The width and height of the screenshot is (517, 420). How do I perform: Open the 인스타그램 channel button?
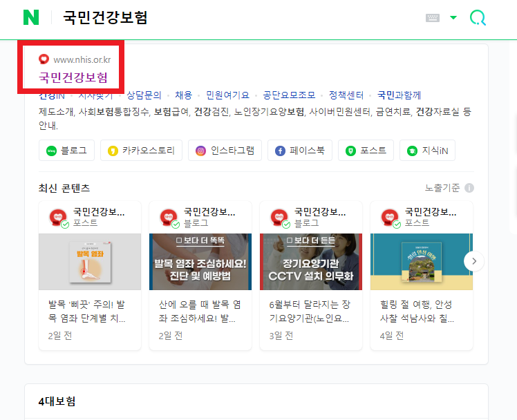click(x=225, y=151)
